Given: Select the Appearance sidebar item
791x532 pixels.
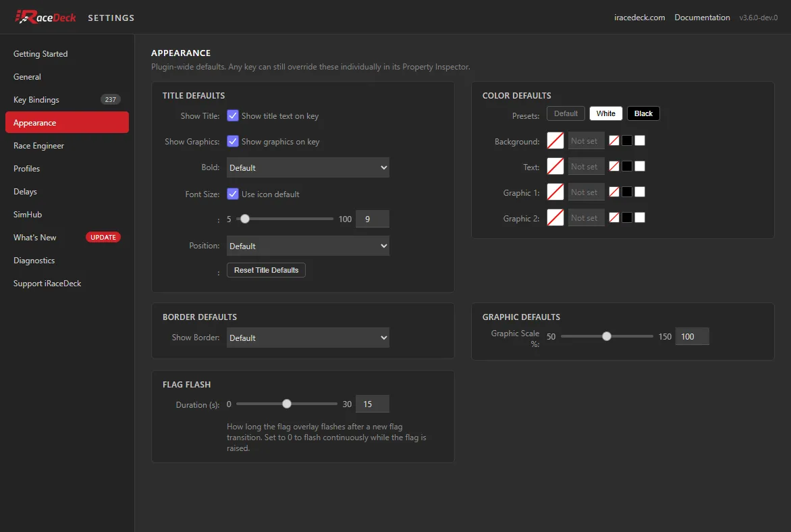Looking at the screenshot, I should click(x=67, y=123).
